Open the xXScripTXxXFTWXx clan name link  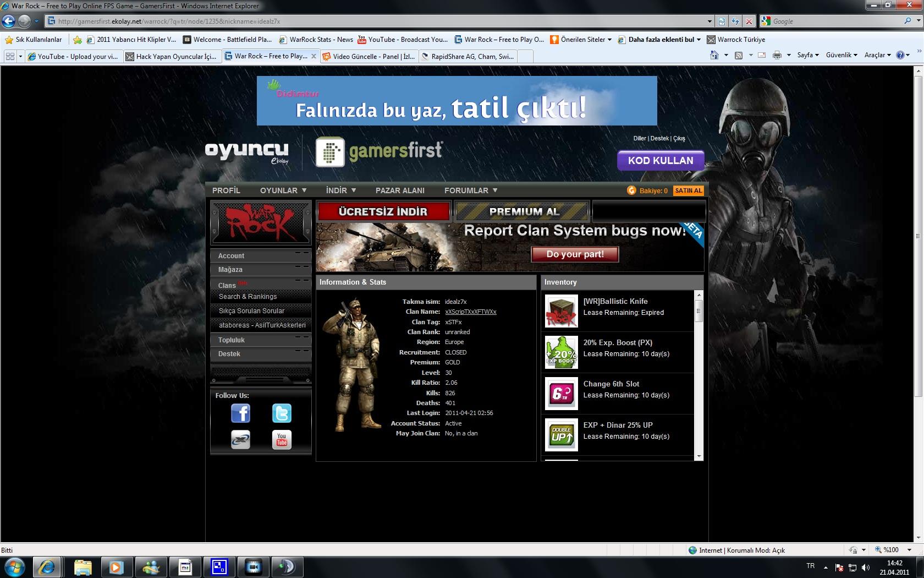(470, 312)
